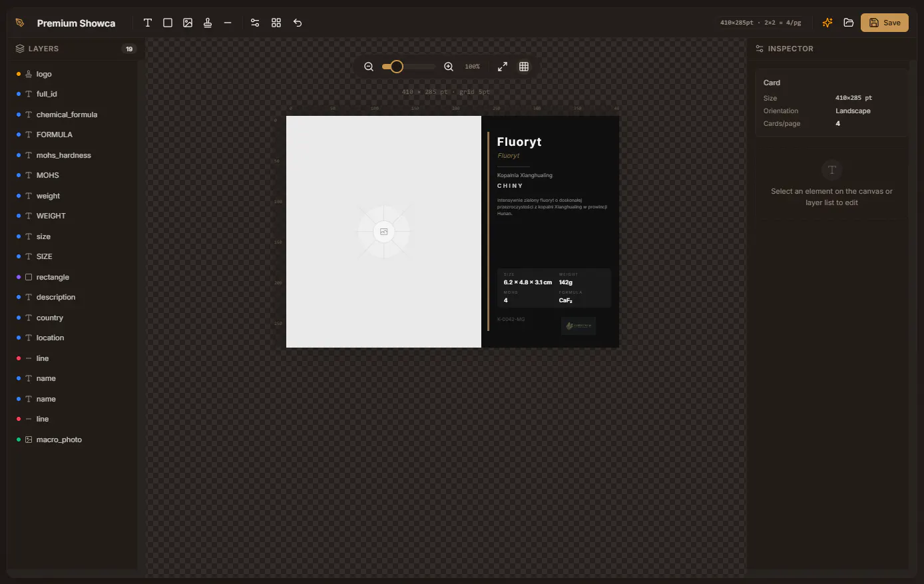
Task: Click image icon of macro_photo layer
Action: 29,439
